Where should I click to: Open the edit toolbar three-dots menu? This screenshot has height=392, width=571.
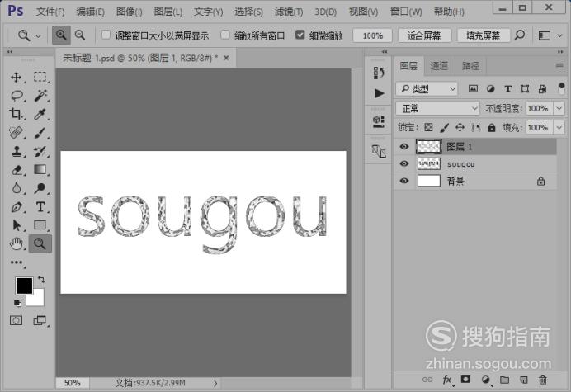16,262
